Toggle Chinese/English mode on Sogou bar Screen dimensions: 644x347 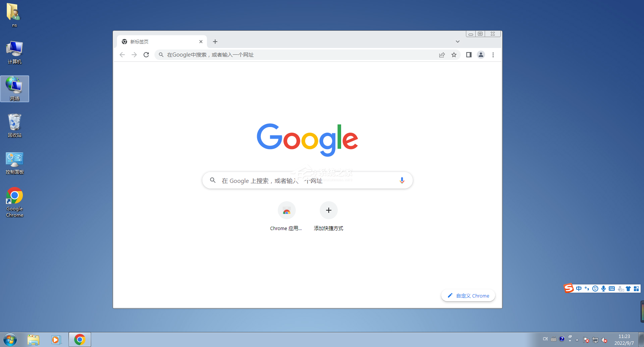pyautogui.click(x=579, y=289)
